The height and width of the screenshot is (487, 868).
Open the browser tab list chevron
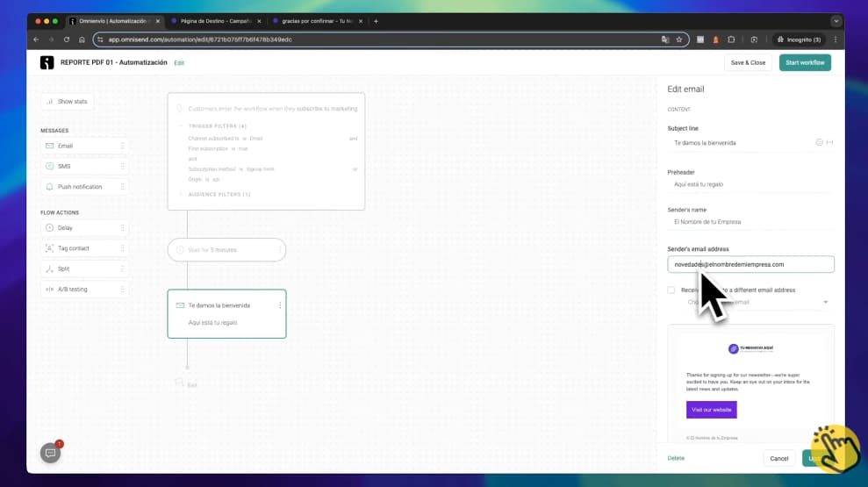[836, 21]
